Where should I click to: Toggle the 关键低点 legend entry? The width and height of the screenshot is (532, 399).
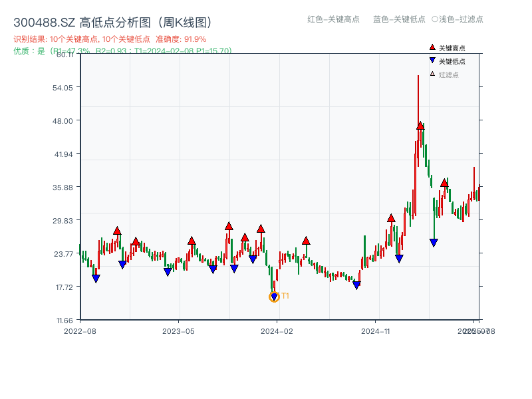(448, 61)
